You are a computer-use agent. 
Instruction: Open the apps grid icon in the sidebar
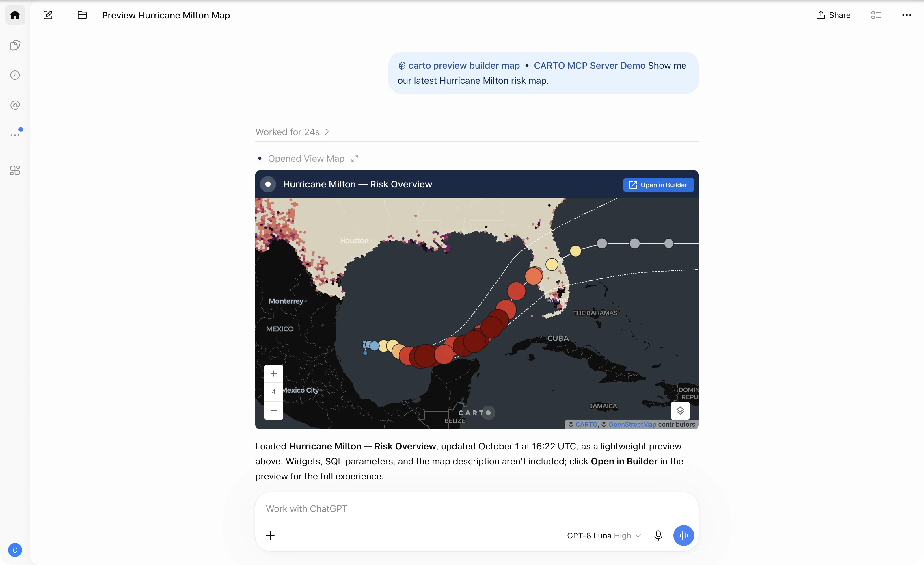pos(15,171)
